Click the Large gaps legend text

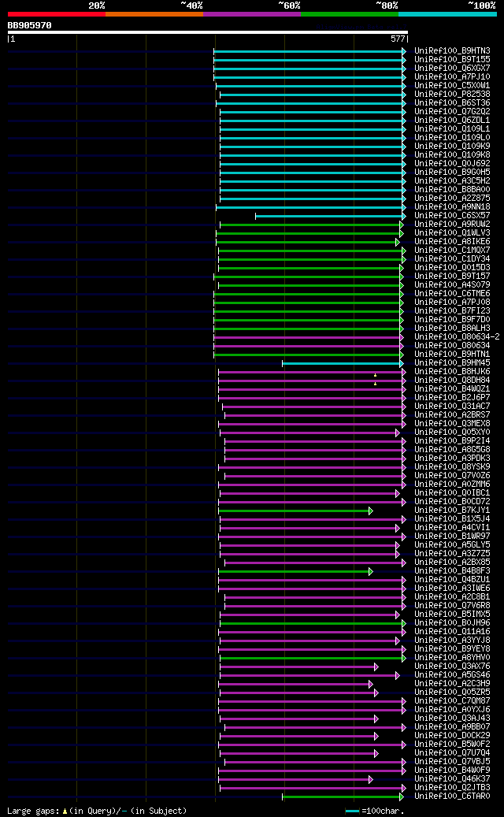point(97,811)
